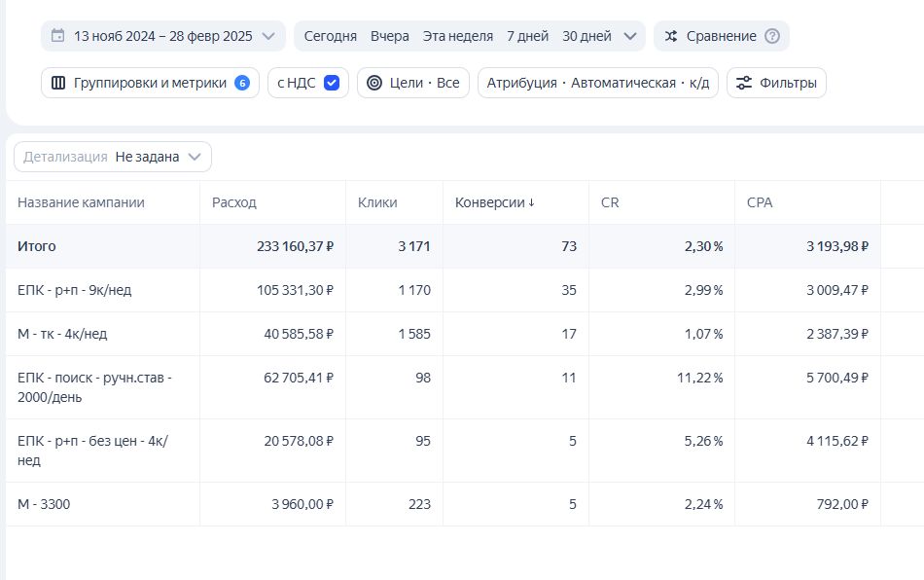This screenshot has height=580, width=924.
Task: Sort table by Расход column header
Action: point(234,202)
